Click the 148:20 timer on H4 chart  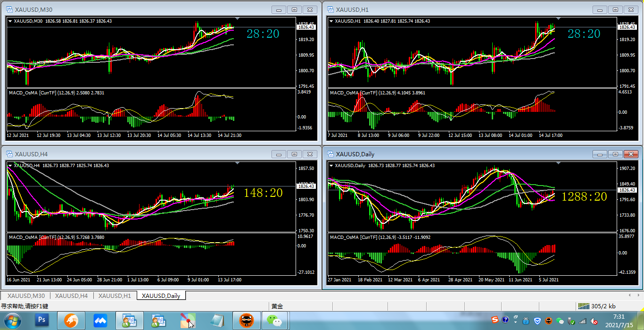pos(263,193)
